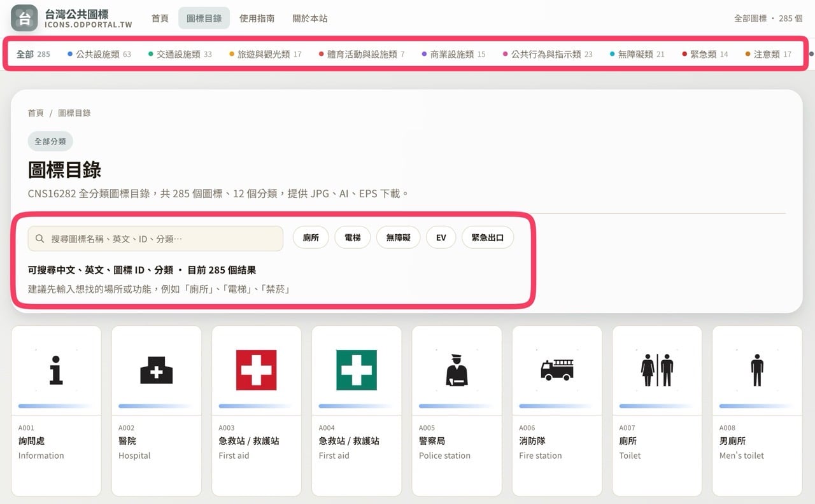Go to 首頁 in top navigation

[160, 18]
